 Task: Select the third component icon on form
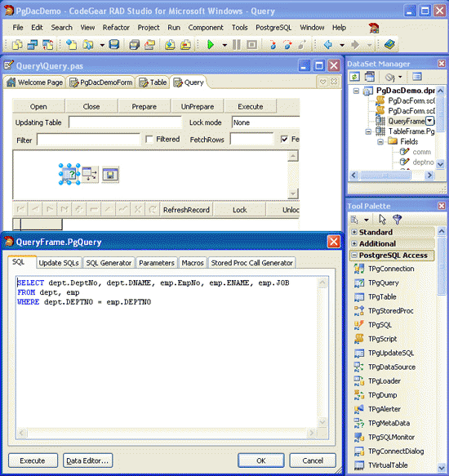click(110, 175)
